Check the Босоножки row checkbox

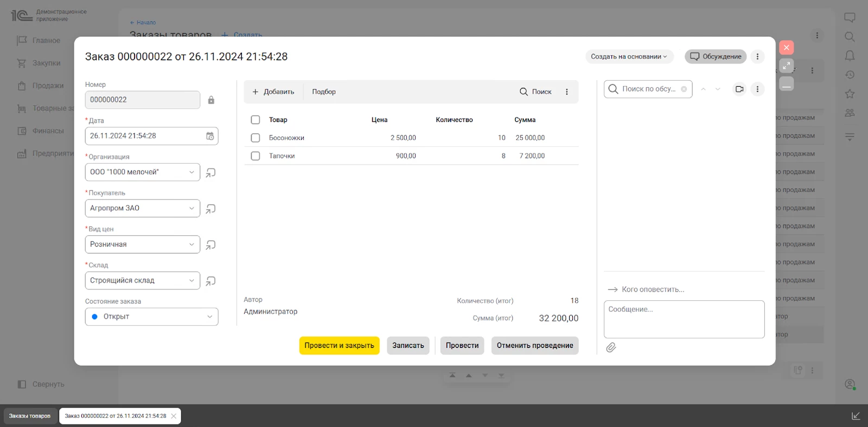[256, 138]
